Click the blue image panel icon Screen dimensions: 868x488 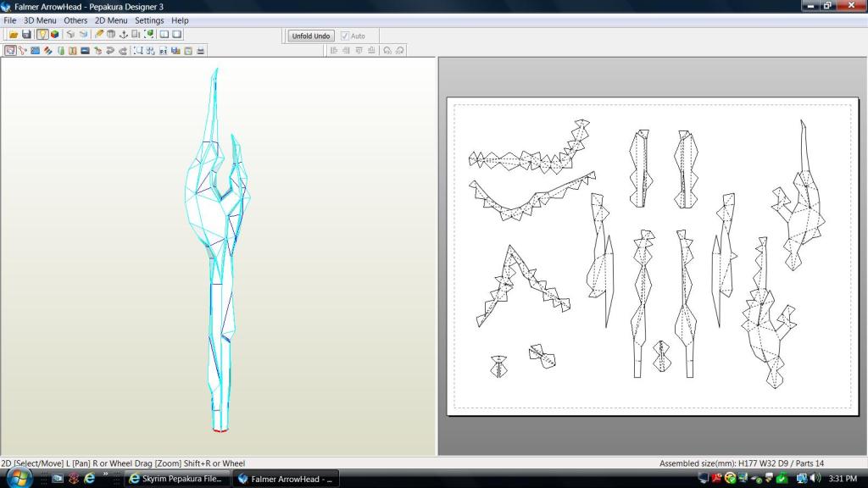tap(36, 51)
